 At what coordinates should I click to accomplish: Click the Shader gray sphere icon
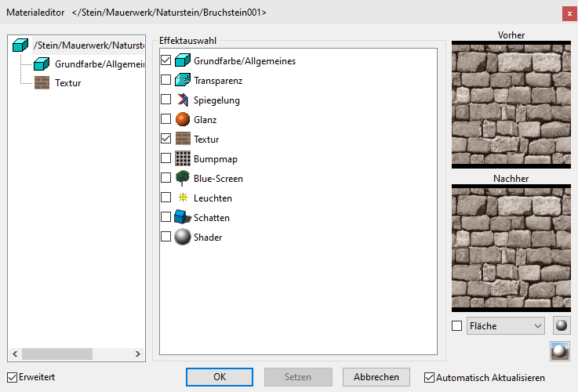[x=183, y=237]
